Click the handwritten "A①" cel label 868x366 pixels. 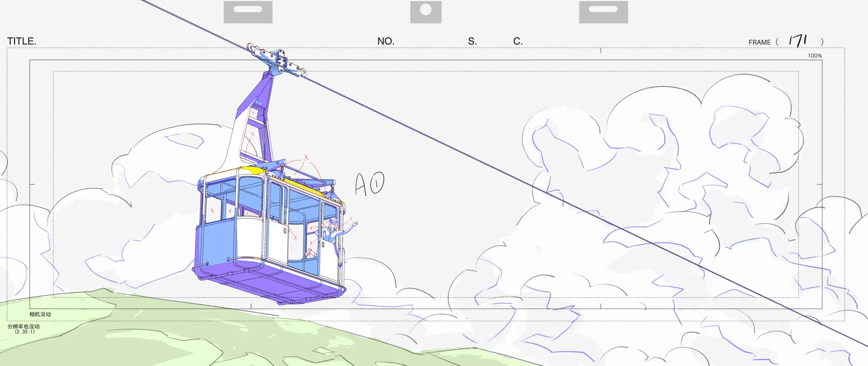click(x=370, y=184)
